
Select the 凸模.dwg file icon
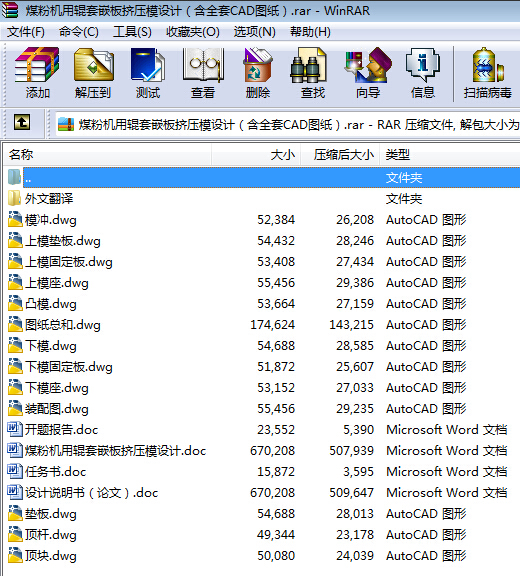[x=15, y=303]
